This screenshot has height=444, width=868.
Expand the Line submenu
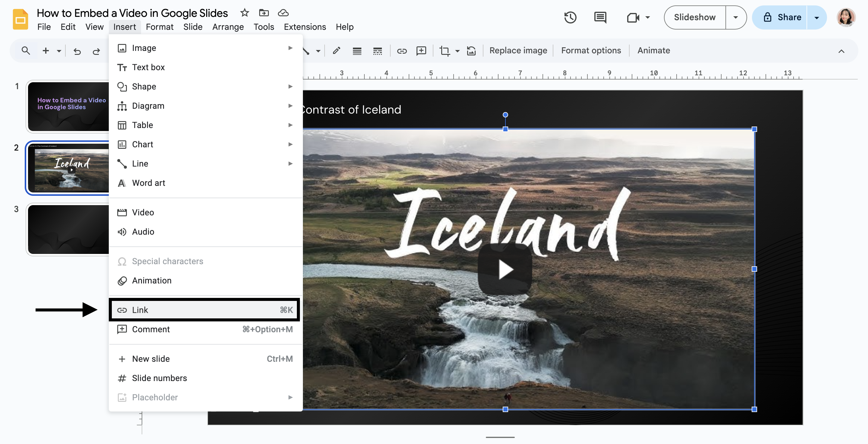(206, 163)
